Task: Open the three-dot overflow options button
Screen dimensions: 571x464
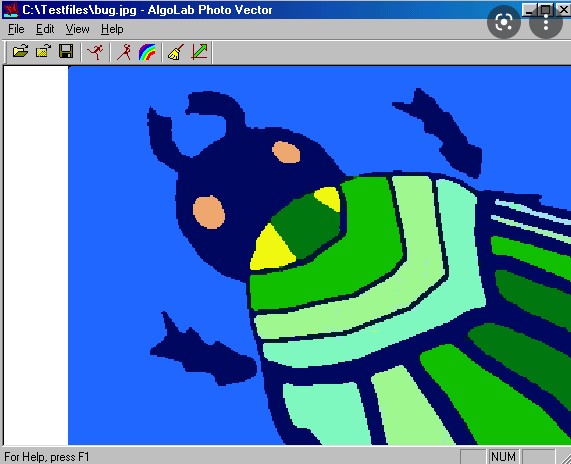Action: [x=546, y=22]
